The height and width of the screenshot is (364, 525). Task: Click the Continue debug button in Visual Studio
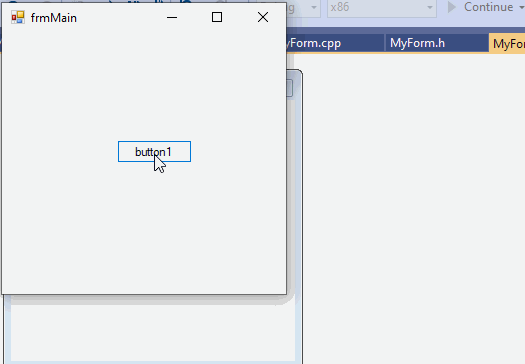click(x=481, y=7)
